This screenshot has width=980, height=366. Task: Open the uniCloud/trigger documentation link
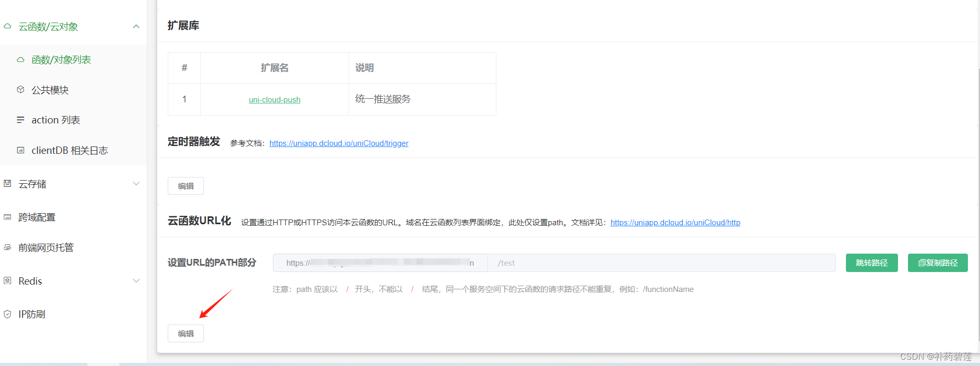click(339, 143)
